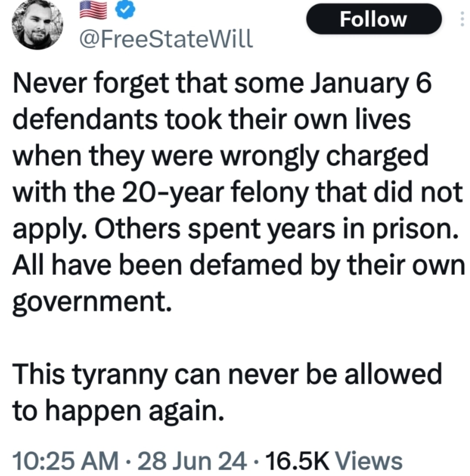Click the 10:25 AM timestamp

[x=65, y=460]
